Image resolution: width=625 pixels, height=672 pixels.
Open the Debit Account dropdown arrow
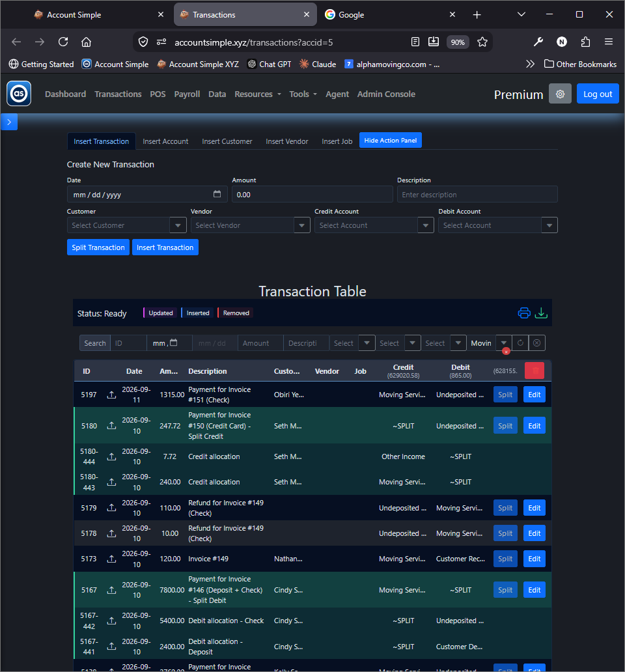[x=549, y=225]
